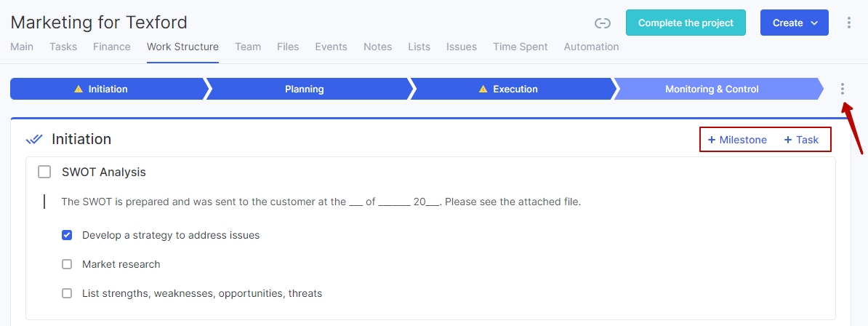868x326 pixels.
Task: Select the Planning stage in the progress bar
Action: pos(305,89)
